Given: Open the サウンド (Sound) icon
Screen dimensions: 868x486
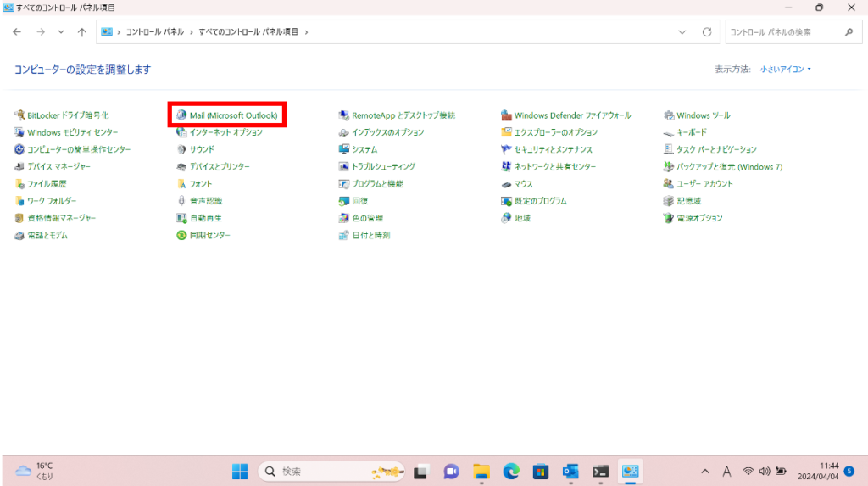Looking at the screenshot, I should [x=181, y=149].
